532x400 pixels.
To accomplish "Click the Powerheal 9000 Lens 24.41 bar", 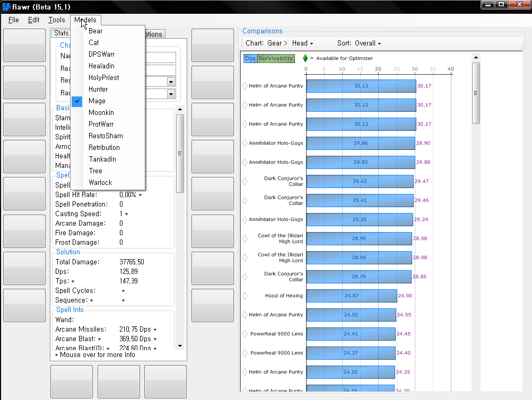I will point(351,334).
